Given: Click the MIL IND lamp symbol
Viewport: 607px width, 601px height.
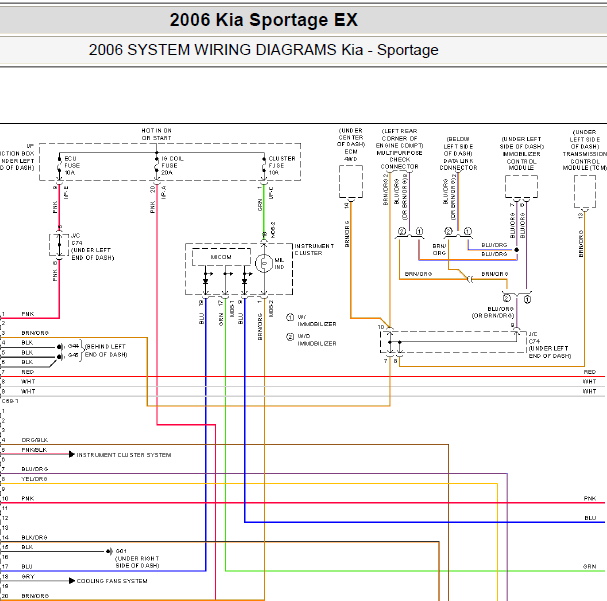Looking at the screenshot, I should coord(264,264).
